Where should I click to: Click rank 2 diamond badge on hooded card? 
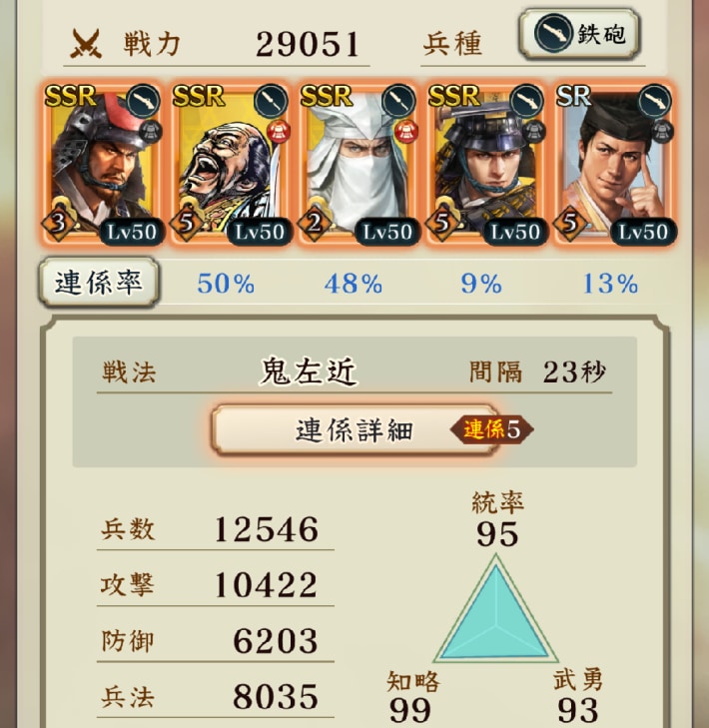[314, 224]
